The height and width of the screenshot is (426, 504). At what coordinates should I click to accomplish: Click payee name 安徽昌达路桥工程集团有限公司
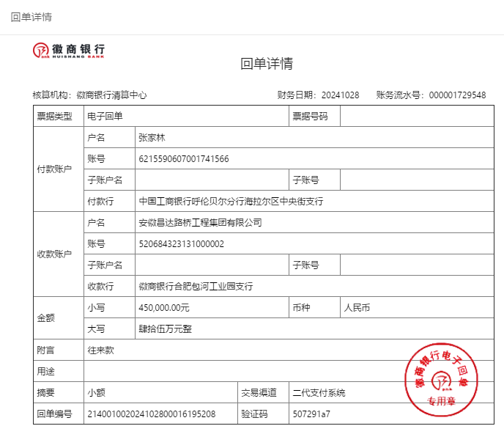[x=200, y=222]
